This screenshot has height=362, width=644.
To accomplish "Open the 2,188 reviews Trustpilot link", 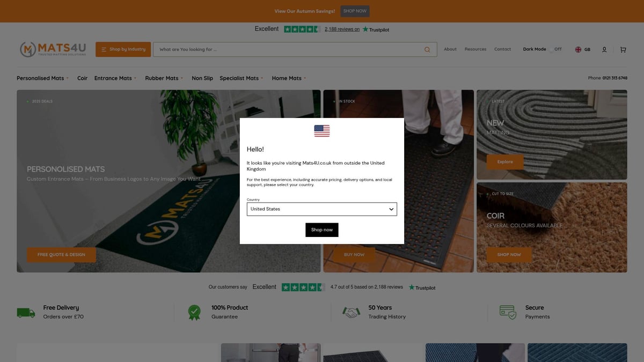I will point(342,29).
